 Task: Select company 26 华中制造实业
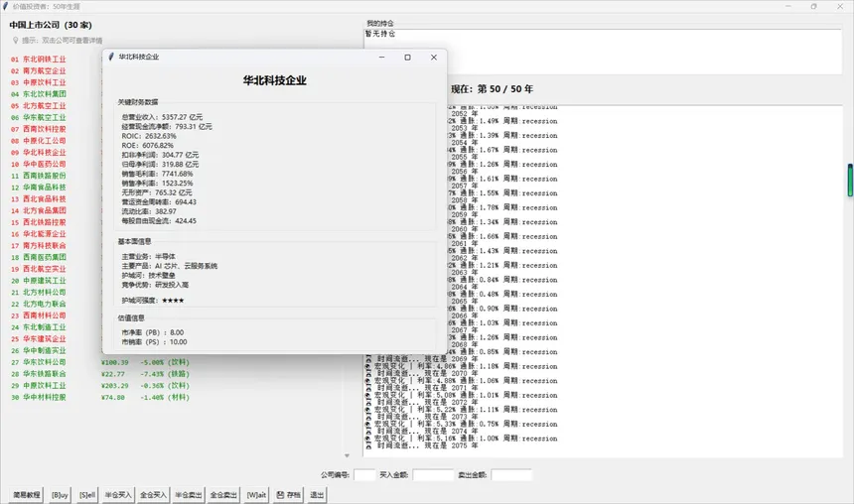[x=39, y=350]
